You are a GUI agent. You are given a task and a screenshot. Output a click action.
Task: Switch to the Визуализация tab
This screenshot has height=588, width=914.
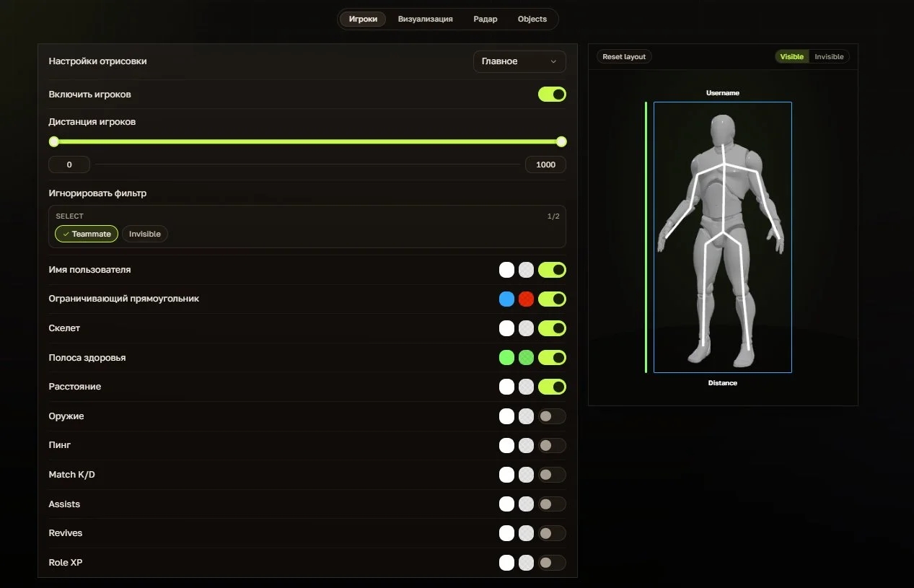pyautogui.click(x=426, y=19)
